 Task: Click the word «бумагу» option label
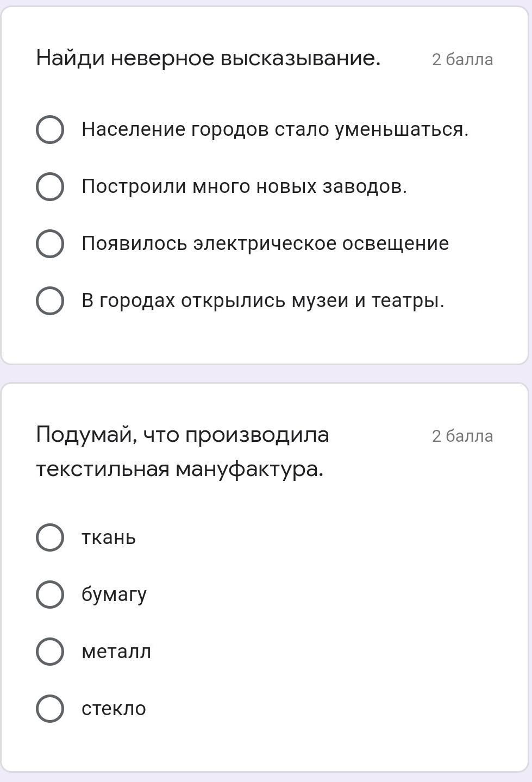(x=114, y=595)
